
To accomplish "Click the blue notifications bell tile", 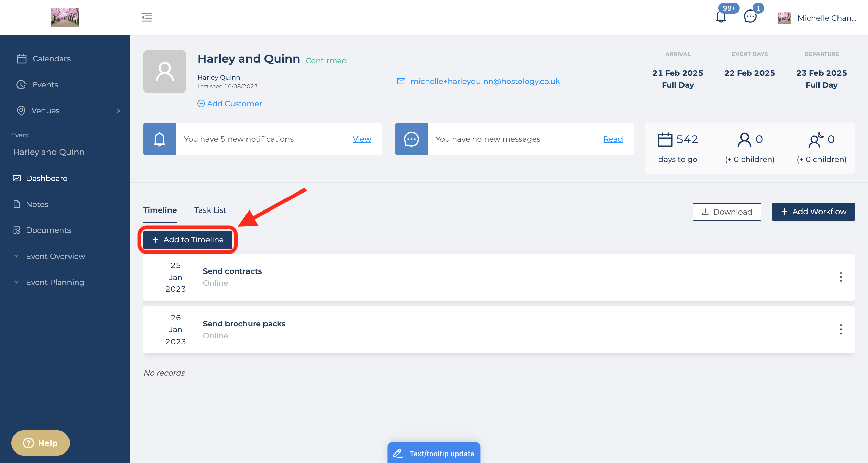I will (x=159, y=139).
